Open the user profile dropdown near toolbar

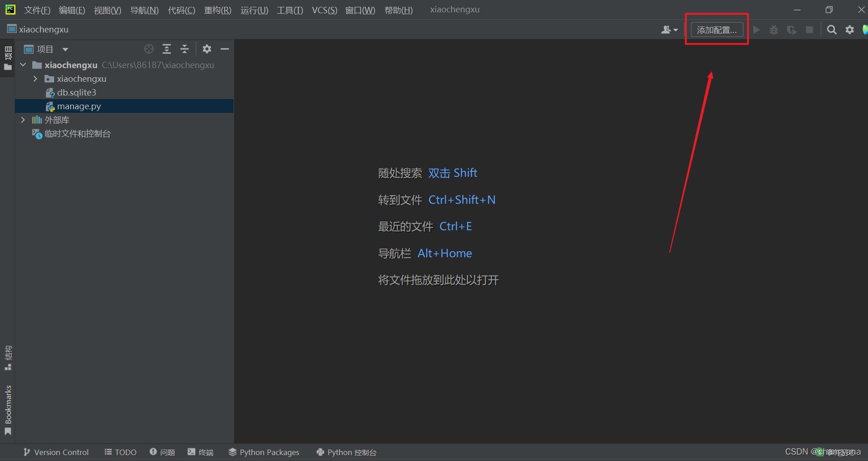point(669,29)
